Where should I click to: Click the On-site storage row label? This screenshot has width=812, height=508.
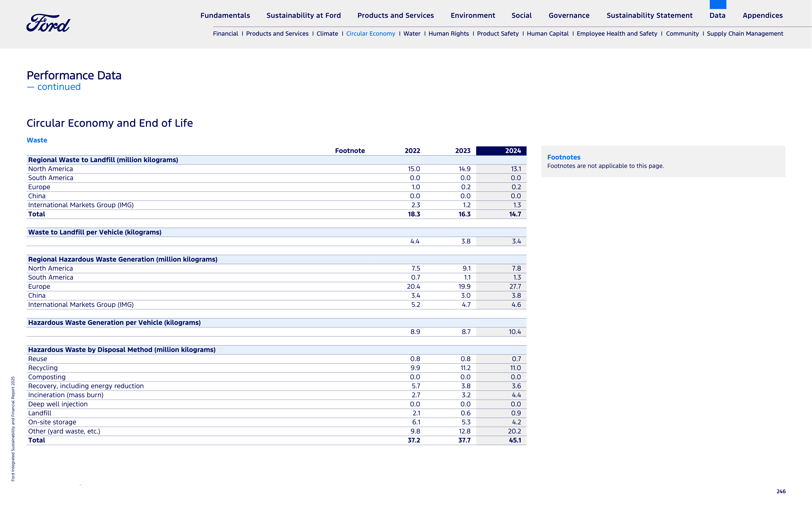52,422
